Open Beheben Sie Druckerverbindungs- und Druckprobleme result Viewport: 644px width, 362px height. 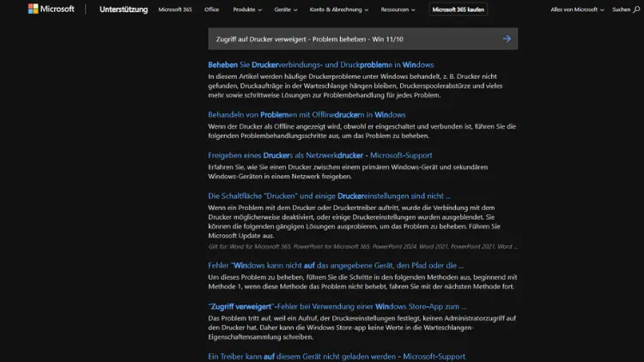tap(321, 65)
